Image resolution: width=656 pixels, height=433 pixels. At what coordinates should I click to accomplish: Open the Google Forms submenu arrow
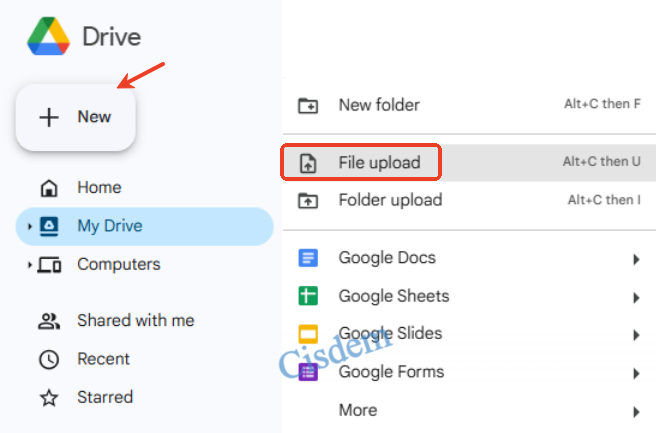pyautogui.click(x=636, y=374)
